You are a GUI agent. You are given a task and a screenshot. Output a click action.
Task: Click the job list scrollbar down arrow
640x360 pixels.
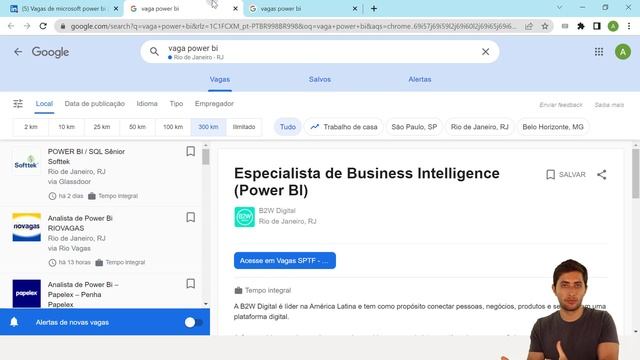205,304
